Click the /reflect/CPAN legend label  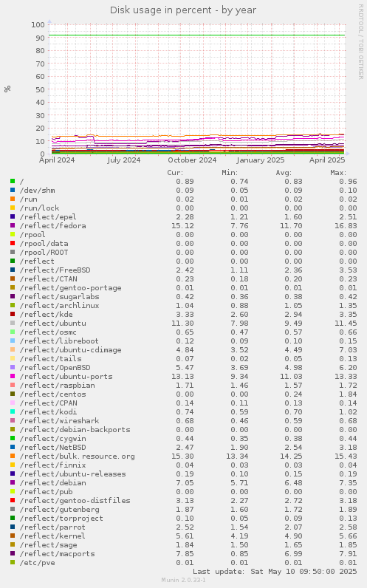[x=48, y=403]
